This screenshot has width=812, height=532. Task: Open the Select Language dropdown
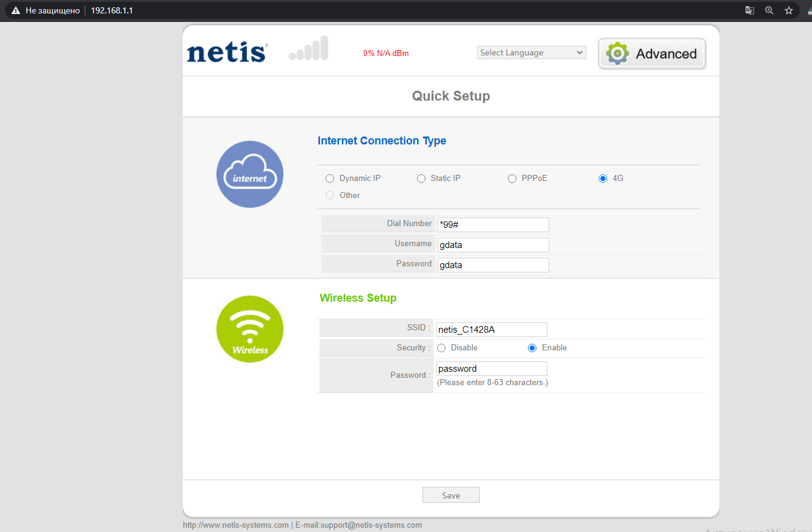pos(531,53)
